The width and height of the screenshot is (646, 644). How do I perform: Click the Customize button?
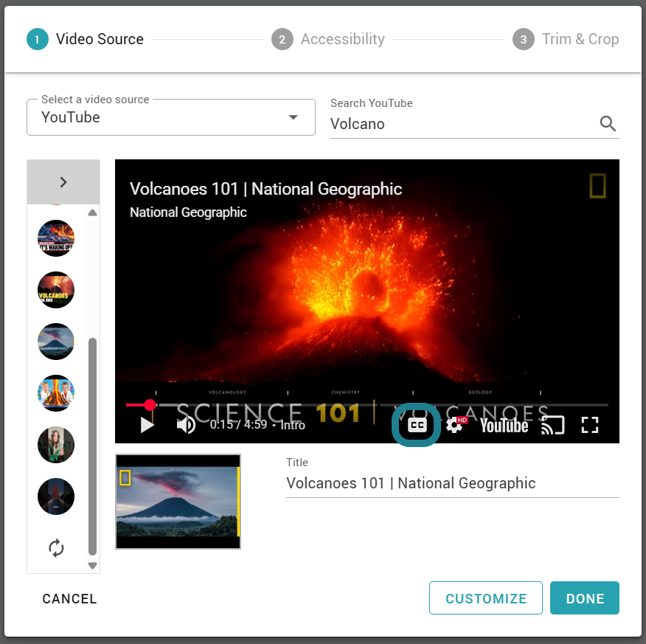tap(486, 598)
